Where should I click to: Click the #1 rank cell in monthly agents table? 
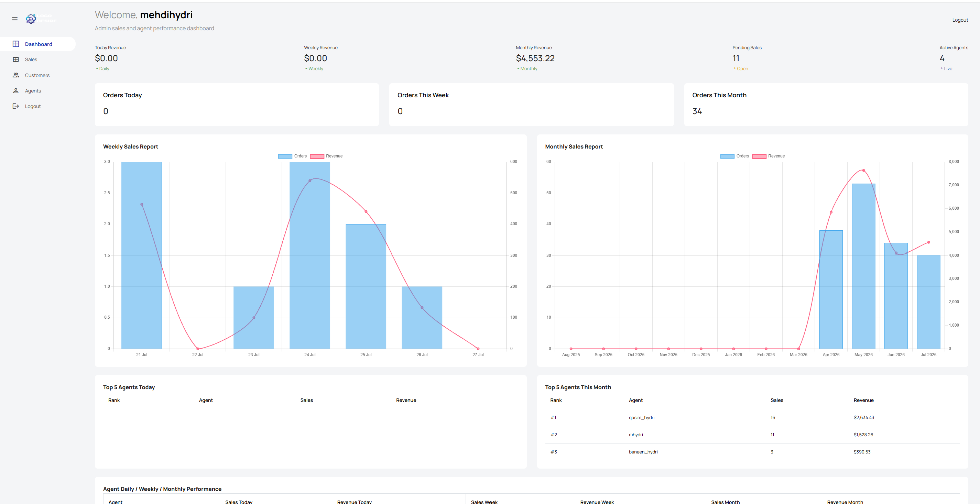coord(553,418)
